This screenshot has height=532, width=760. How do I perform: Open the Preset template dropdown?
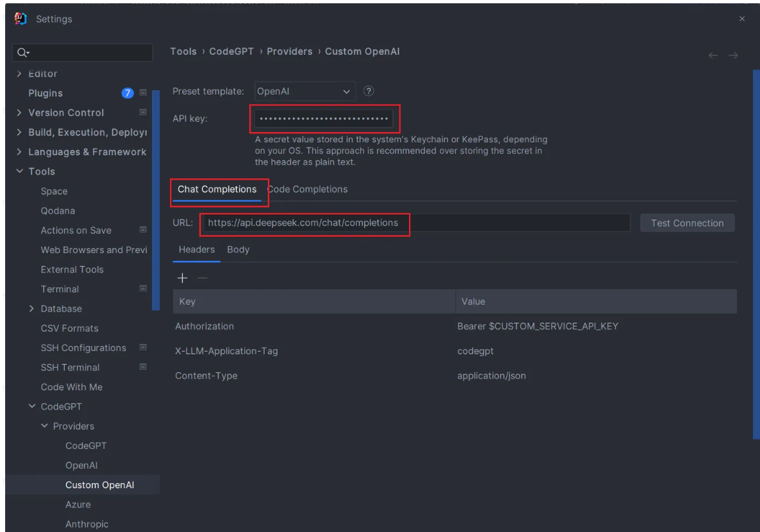(305, 91)
